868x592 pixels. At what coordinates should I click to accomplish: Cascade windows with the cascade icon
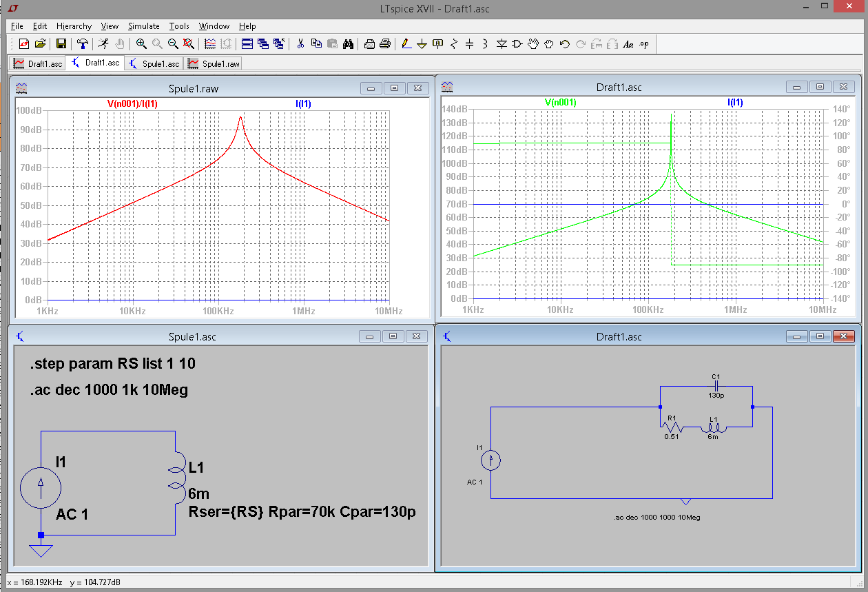(x=263, y=44)
